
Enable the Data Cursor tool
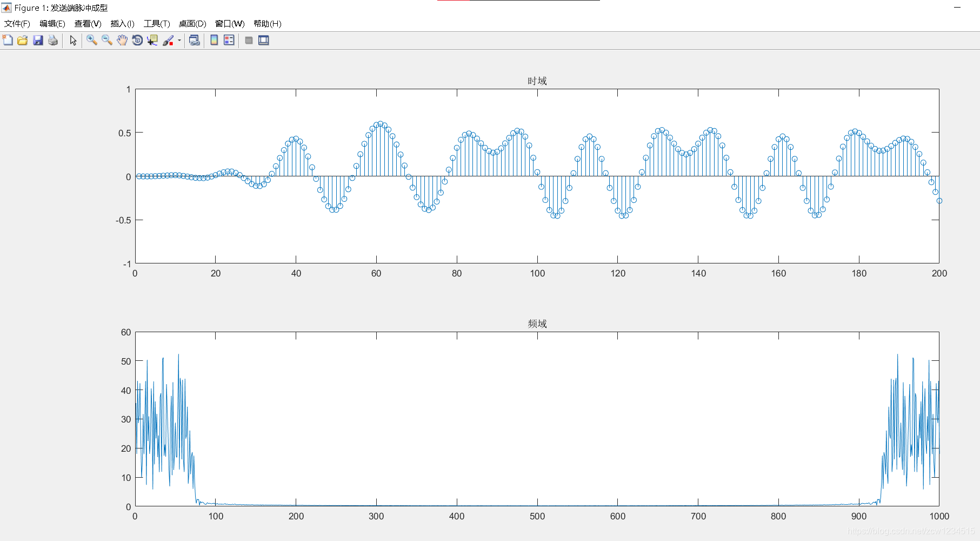152,40
